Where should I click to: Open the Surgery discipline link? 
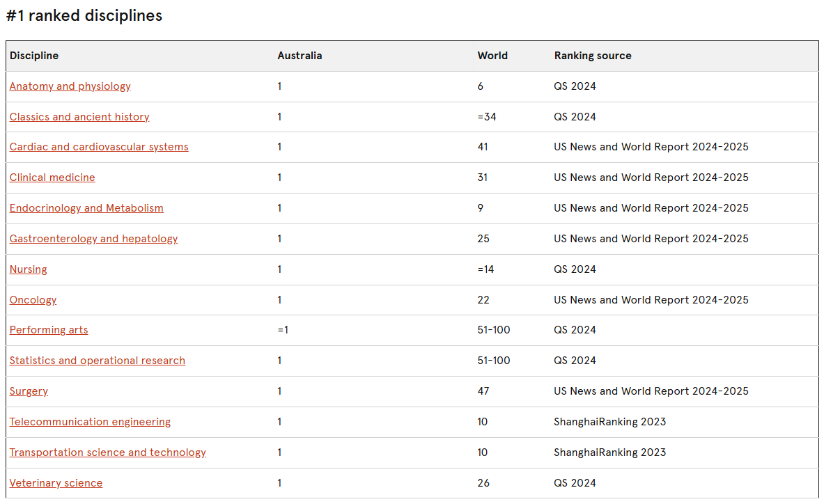29,391
